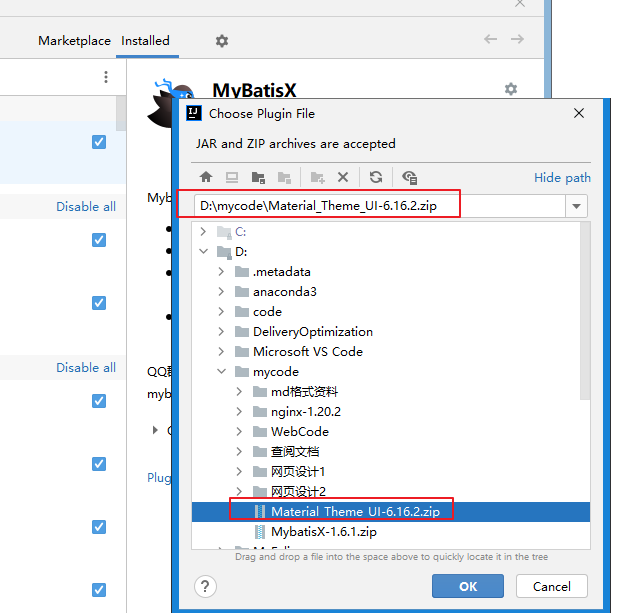Screen dimensions: 617x613
Task: Click the D: drive icon
Action: (224, 252)
